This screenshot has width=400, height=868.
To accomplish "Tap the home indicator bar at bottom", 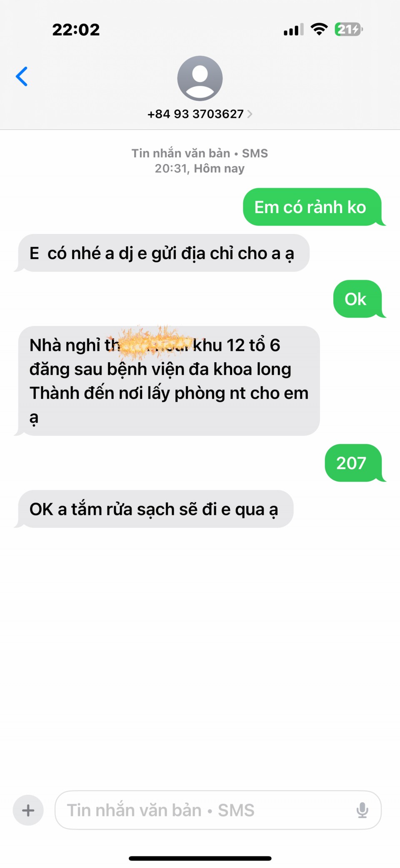I will pyautogui.click(x=200, y=858).
